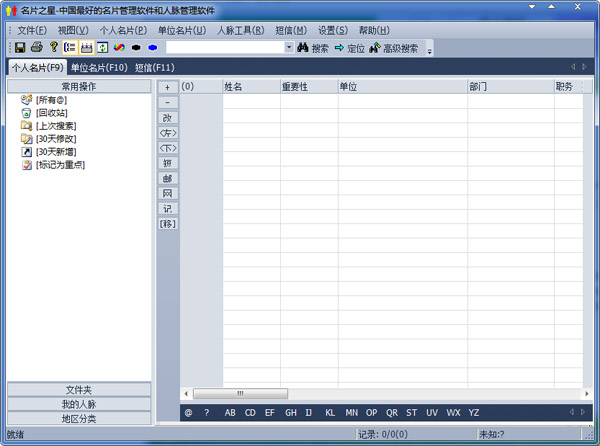Click into the toolbar search text box
The image size is (600, 446).
(225, 47)
